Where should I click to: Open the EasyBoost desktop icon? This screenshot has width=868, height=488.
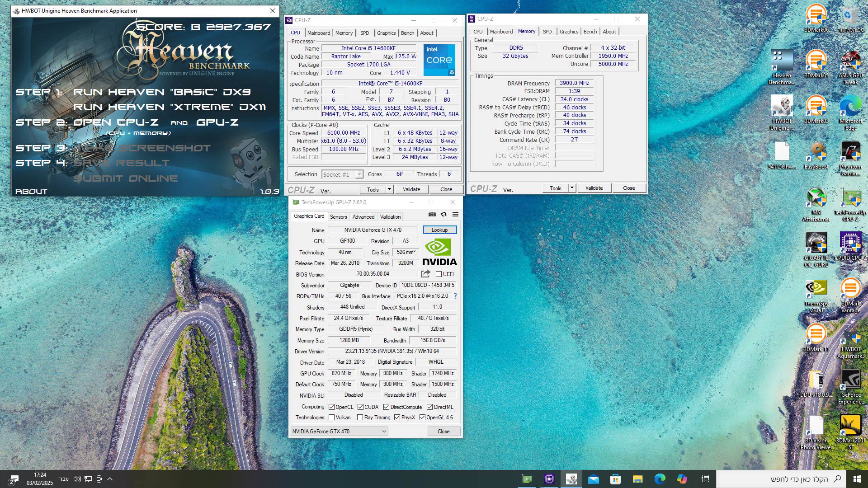pyautogui.click(x=816, y=155)
